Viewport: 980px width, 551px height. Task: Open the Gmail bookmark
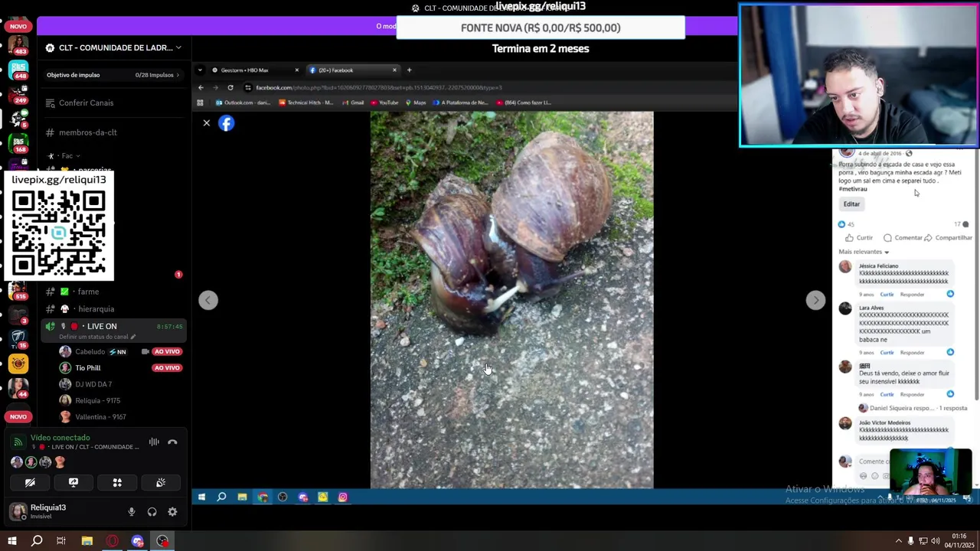pyautogui.click(x=353, y=103)
